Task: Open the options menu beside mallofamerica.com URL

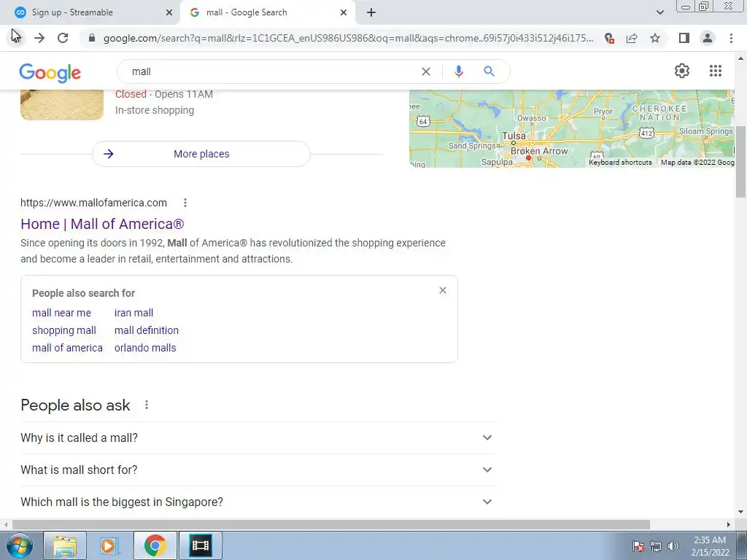Action: coord(185,203)
